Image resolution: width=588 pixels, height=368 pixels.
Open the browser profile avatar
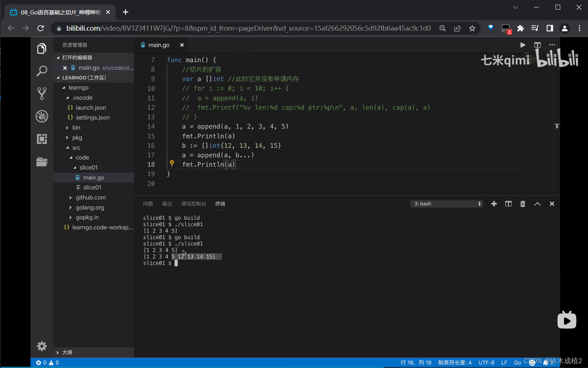click(x=565, y=28)
